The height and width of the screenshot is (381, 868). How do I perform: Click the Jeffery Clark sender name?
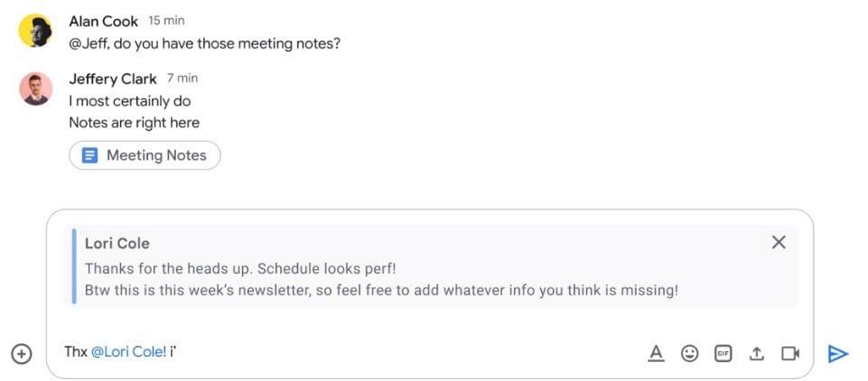click(x=112, y=79)
